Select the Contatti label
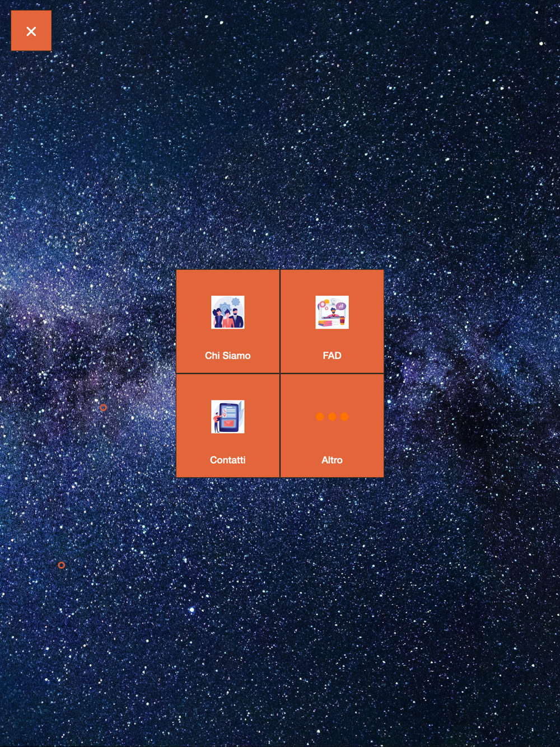This screenshot has height=747, width=560. (228, 460)
